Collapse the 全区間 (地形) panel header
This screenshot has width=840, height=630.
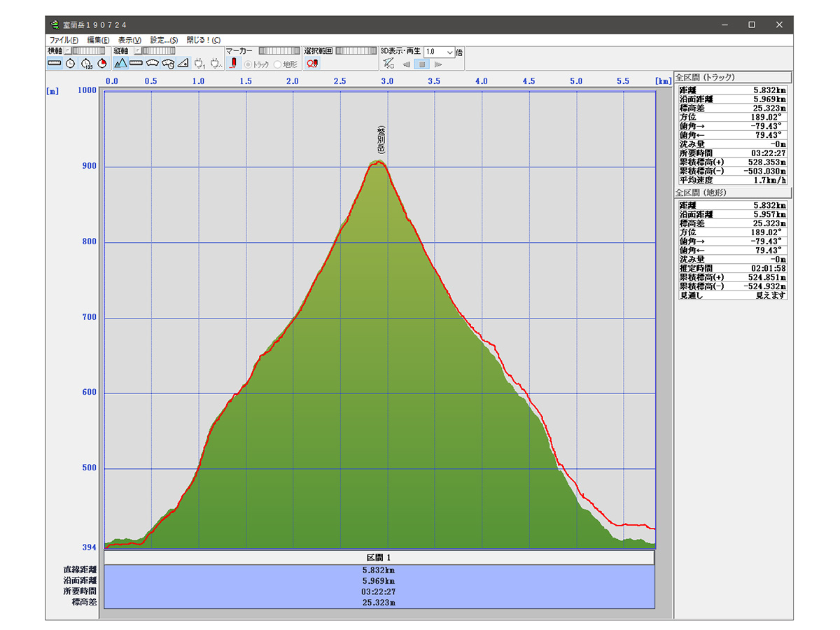[x=732, y=192]
